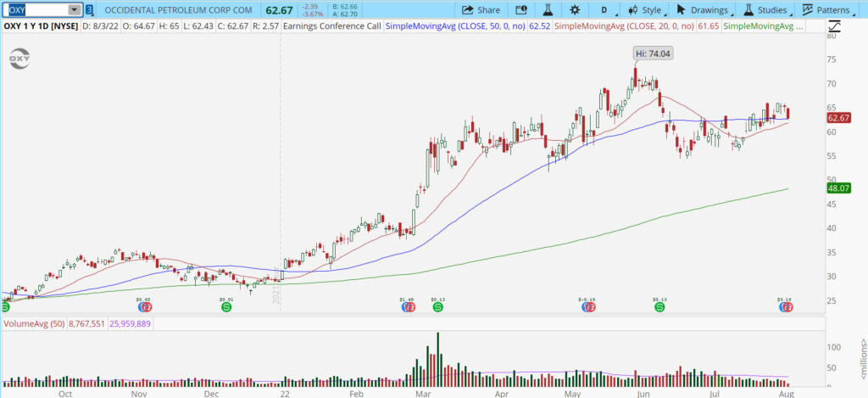Click the VolumeAvg (50) study label
The height and width of the screenshot is (398, 868).
(x=35, y=323)
